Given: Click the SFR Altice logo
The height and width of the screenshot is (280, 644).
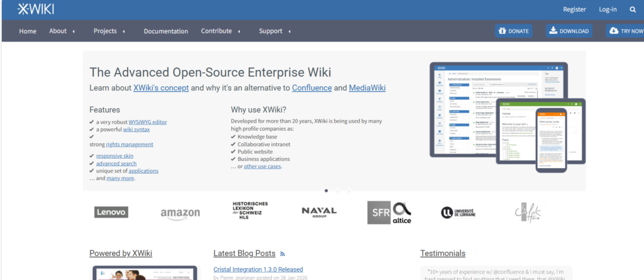Looking at the screenshot, I should (389, 213).
